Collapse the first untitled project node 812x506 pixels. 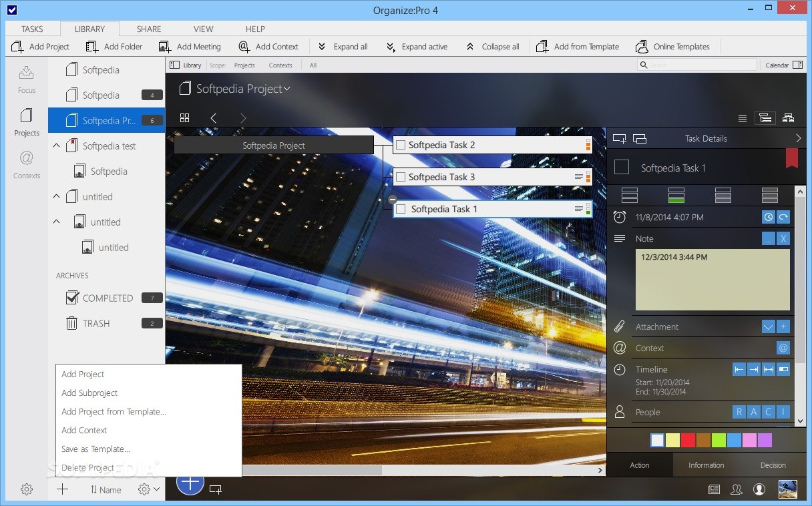click(57, 196)
